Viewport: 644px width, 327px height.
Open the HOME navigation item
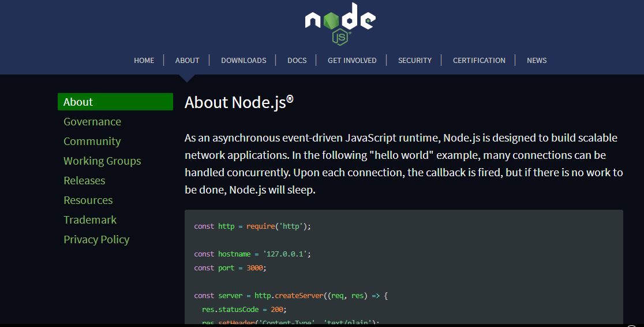[x=144, y=61]
